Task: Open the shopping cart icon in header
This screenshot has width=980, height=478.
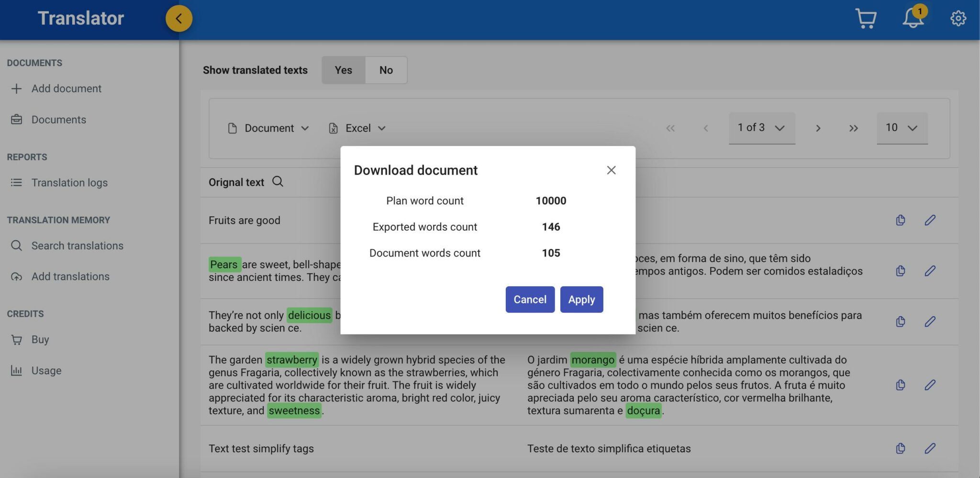Action: point(865,19)
